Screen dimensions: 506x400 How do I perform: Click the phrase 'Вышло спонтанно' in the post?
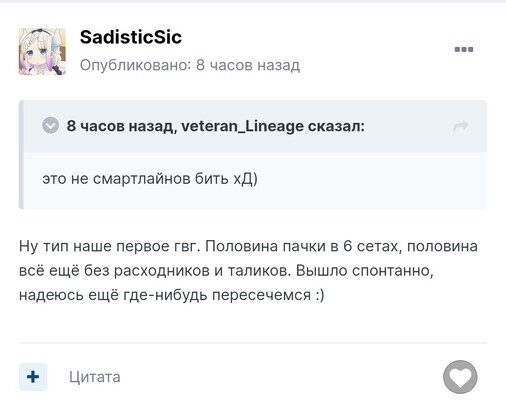[x=364, y=271]
